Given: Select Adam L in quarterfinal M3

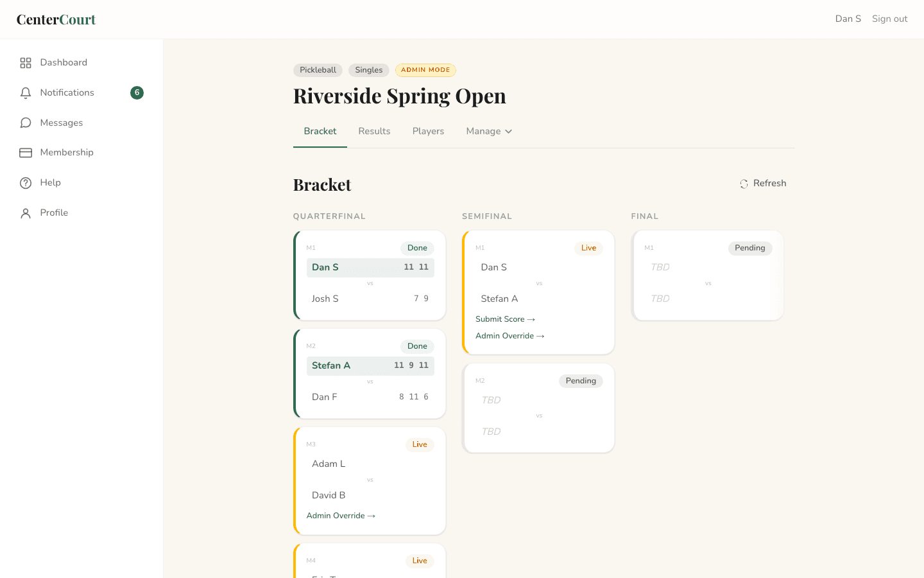Looking at the screenshot, I should [x=370, y=464].
